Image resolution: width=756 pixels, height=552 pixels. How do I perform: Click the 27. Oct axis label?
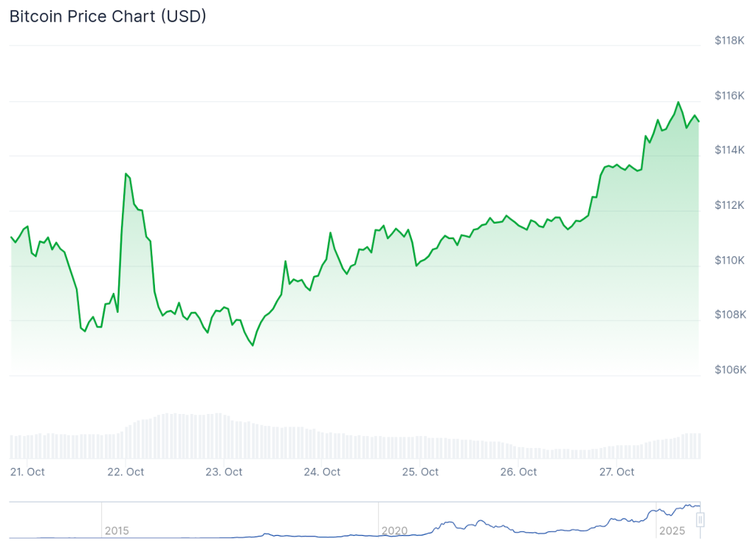[x=616, y=472]
